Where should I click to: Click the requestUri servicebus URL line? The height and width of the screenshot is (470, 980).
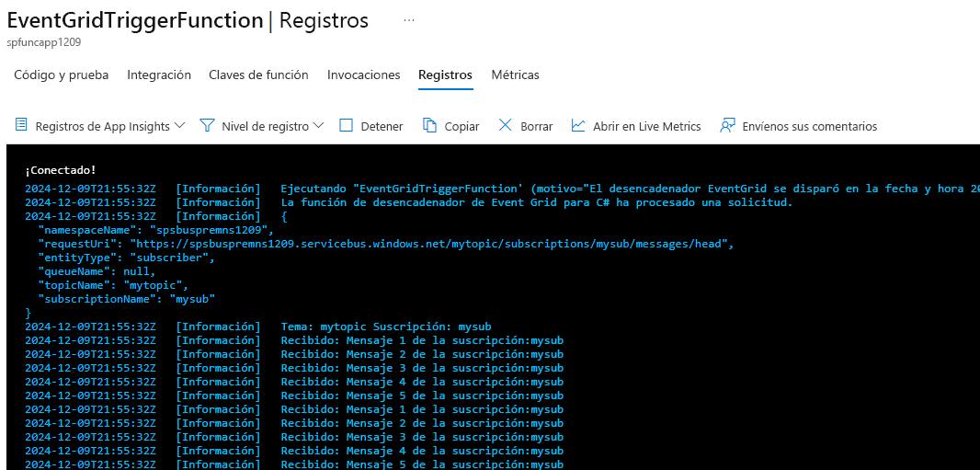[385, 244]
